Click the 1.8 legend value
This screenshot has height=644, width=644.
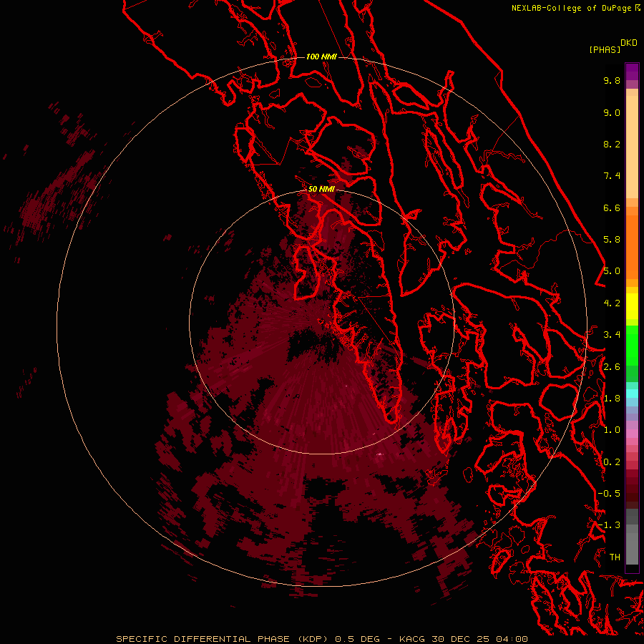[x=612, y=399]
